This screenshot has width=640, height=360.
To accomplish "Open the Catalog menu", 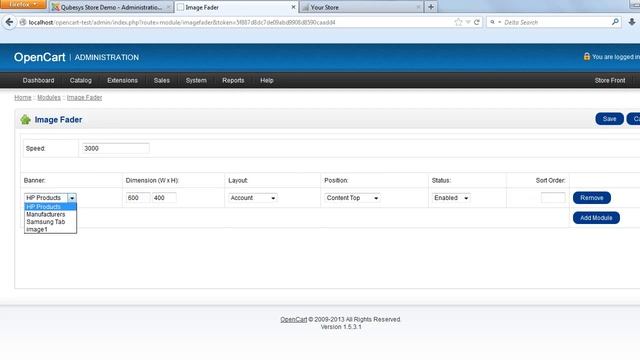I will tap(80, 80).
